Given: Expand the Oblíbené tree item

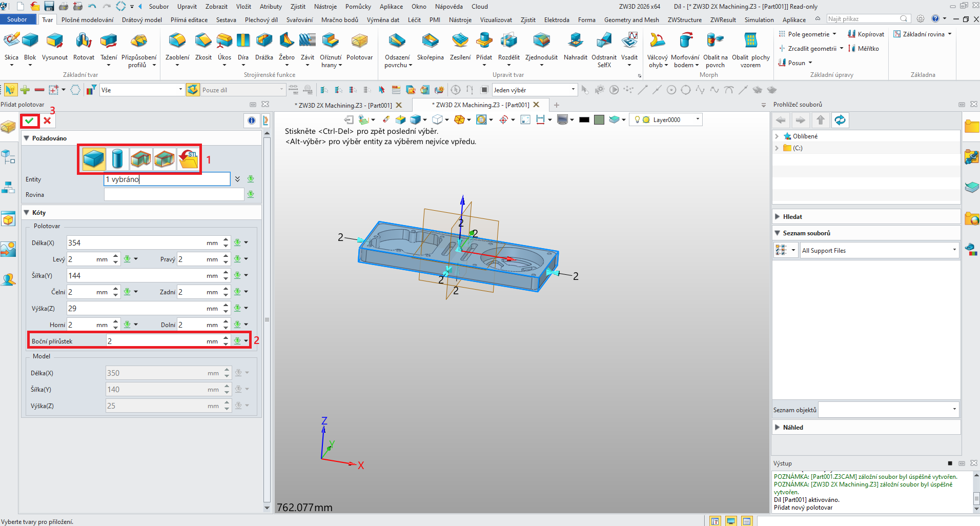Looking at the screenshot, I should (777, 136).
